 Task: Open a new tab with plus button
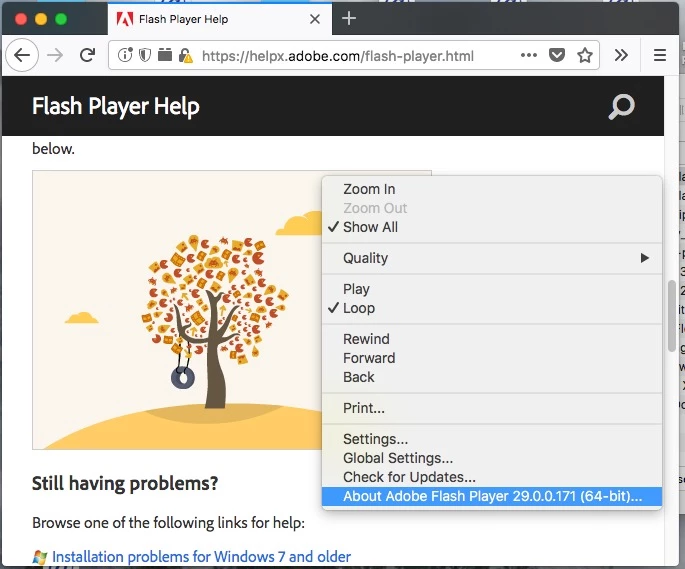point(349,18)
